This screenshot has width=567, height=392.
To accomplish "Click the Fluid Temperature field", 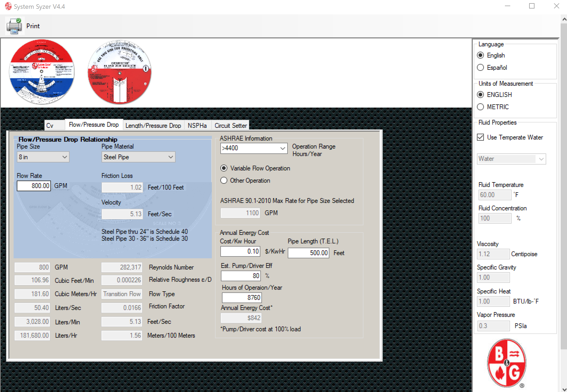I will (495, 195).
